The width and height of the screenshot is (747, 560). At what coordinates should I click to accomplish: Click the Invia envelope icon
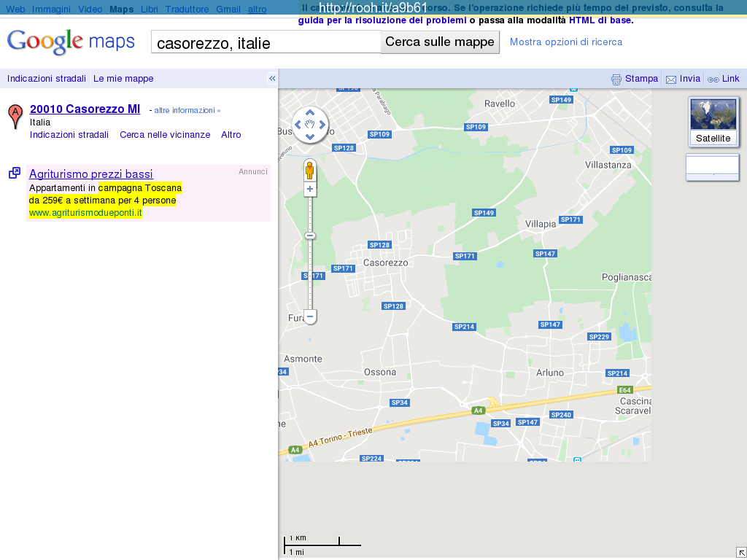(671, 79)
